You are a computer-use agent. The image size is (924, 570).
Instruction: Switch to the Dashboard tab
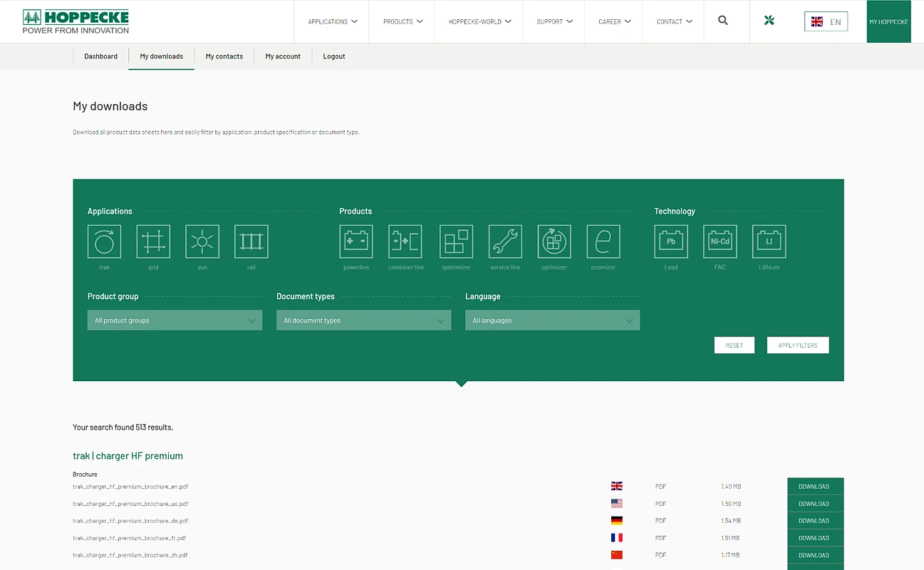100,56
